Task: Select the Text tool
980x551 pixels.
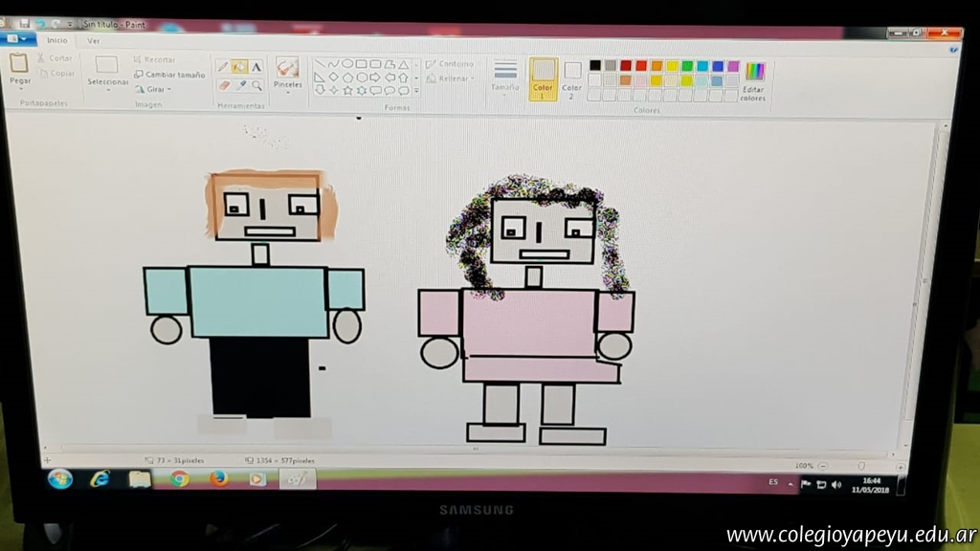Action: (256, 67)
